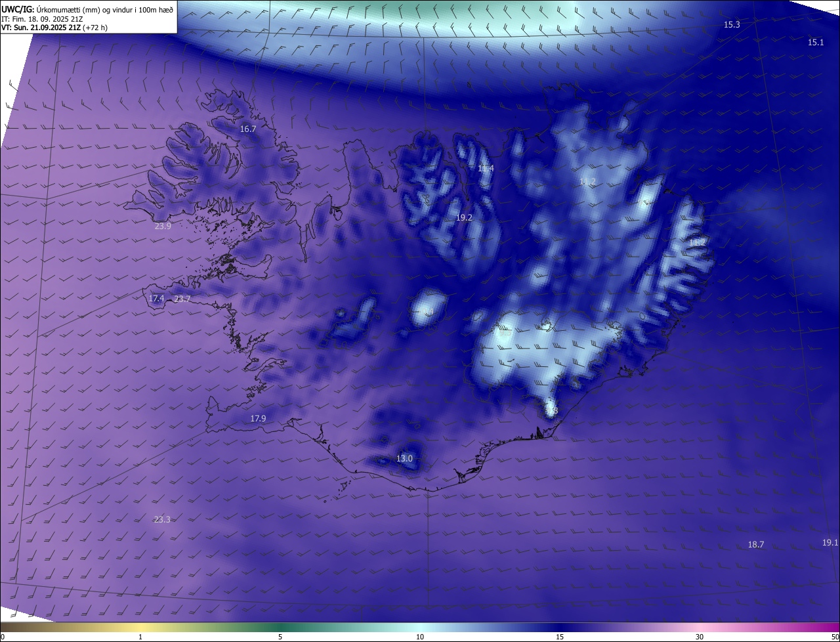Click the 23.3 value label
Screen dimensions: 840x642
point(162,520)
